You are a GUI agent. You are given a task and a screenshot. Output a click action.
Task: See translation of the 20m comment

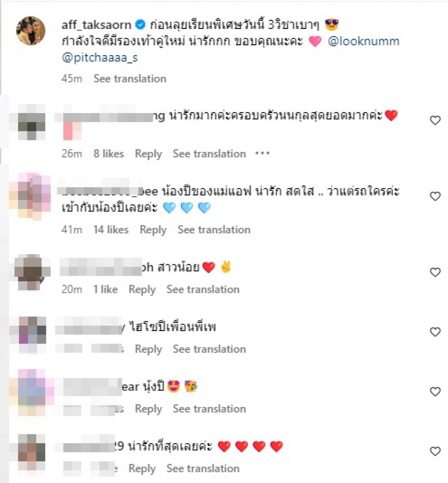tap(203, 289)
